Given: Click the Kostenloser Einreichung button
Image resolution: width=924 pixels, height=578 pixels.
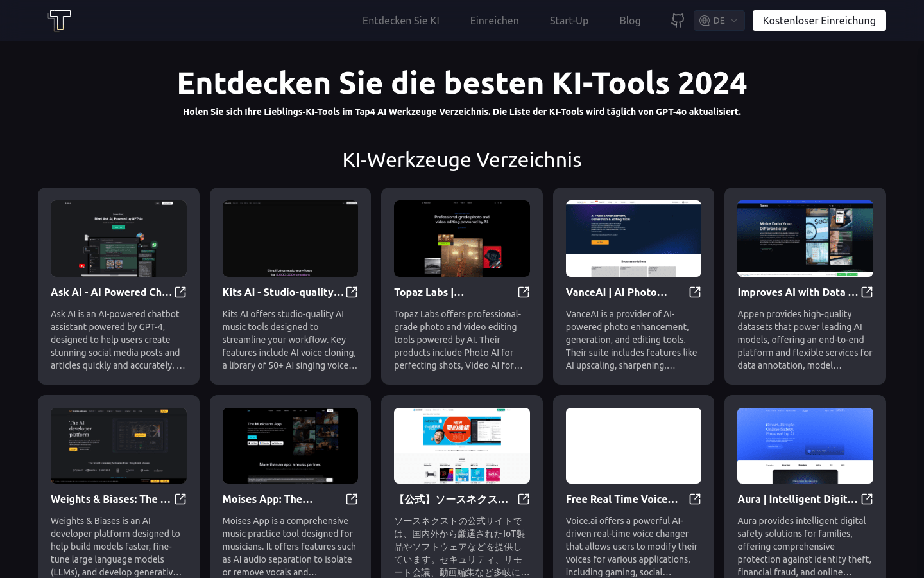Looking at the screenshot, I should click(819, 21).
